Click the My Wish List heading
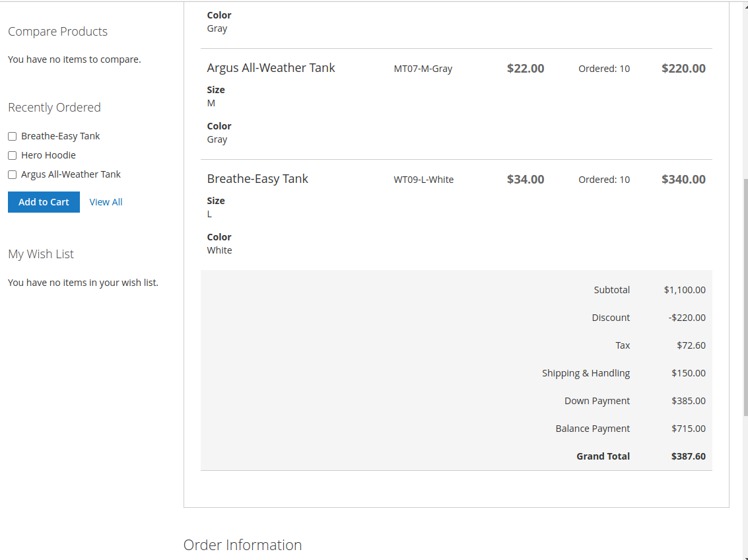Image resolution: width=748 pixels, height=560 pixels. tap(41, 254)
